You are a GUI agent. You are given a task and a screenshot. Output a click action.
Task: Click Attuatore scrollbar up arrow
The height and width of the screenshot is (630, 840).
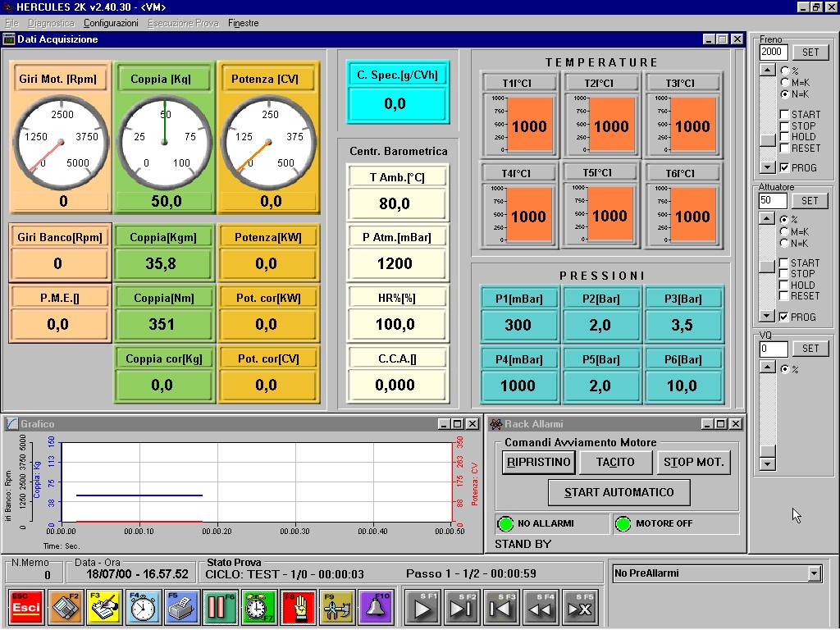pos(768,219)
